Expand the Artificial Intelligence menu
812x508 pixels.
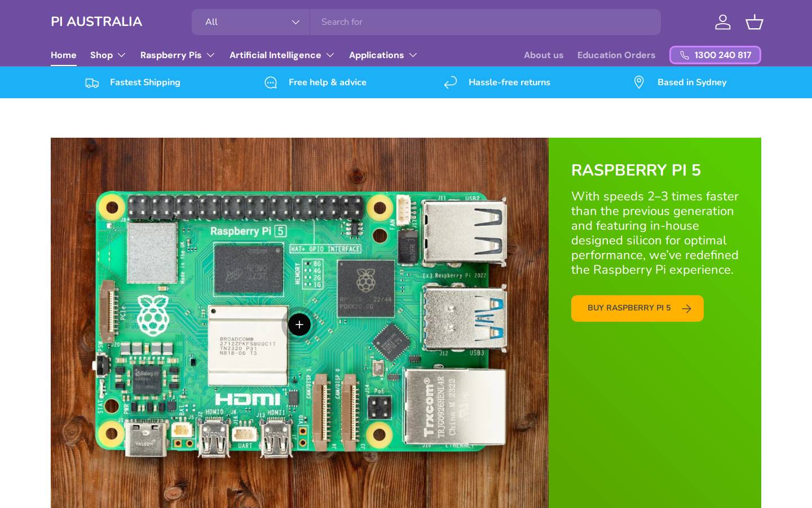(x=282, y=55)
